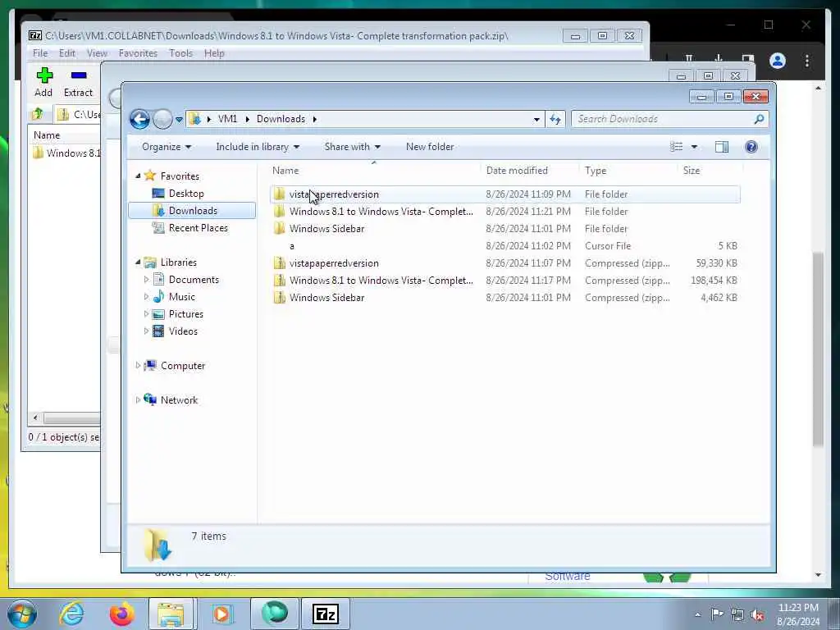Select the Windows Sidebar zip icon
Screen dimensions: 840x630
click(279, 297)
